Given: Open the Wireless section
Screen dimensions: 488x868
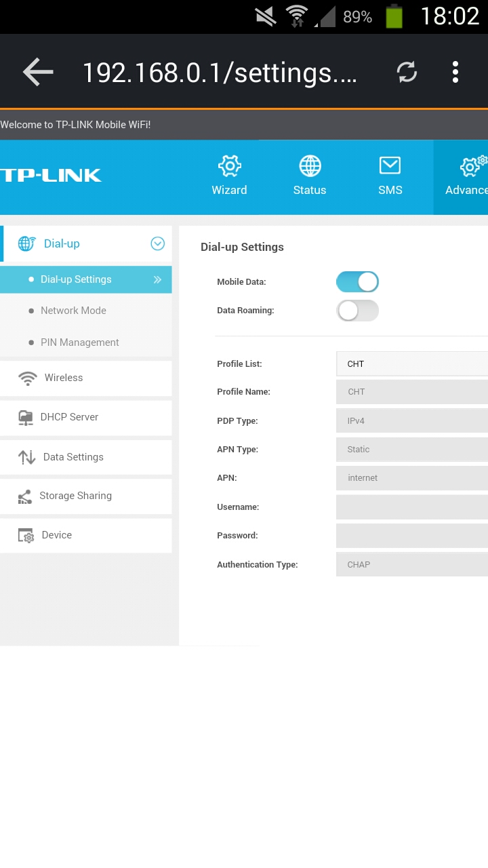Looking at the screenshot, I should (86, 378).
